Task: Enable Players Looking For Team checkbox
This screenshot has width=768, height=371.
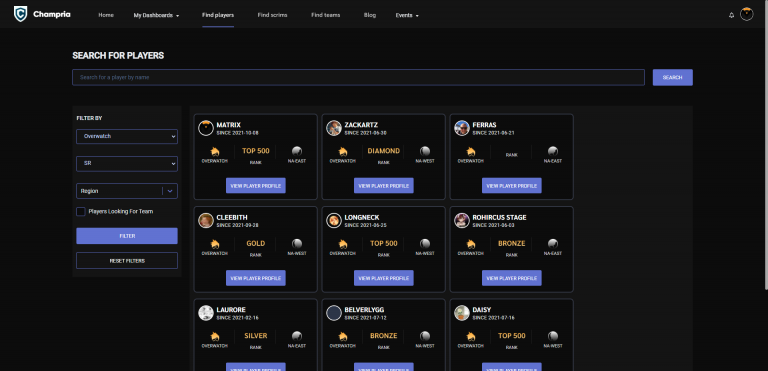Action: (x=81, y=212)
